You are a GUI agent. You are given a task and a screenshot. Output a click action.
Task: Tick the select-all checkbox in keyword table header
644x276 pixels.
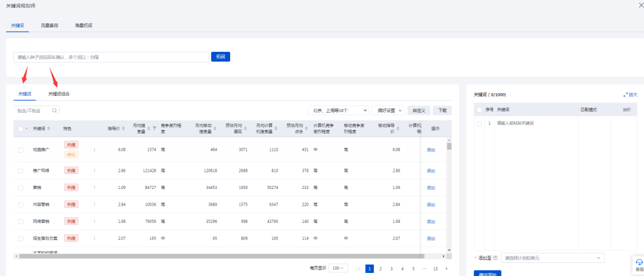[x=21, y=128]
